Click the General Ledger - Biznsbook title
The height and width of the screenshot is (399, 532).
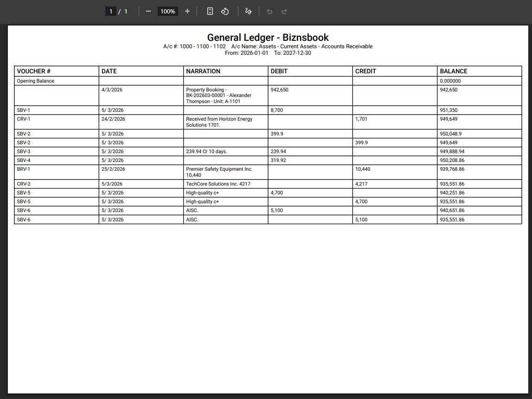(x=268, y=38)
